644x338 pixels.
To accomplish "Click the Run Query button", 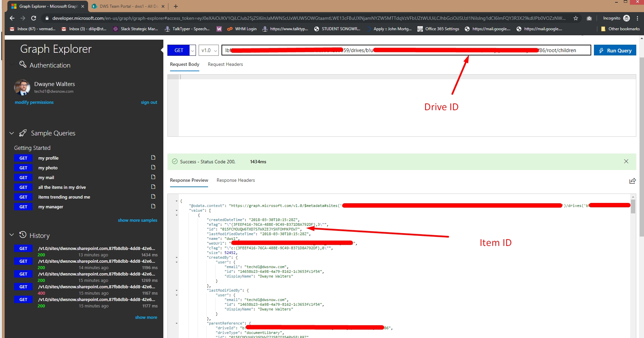I will pos(615,50).
